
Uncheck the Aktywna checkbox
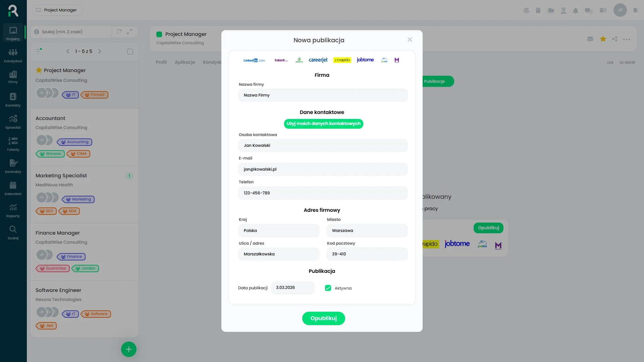click(328, 288)
